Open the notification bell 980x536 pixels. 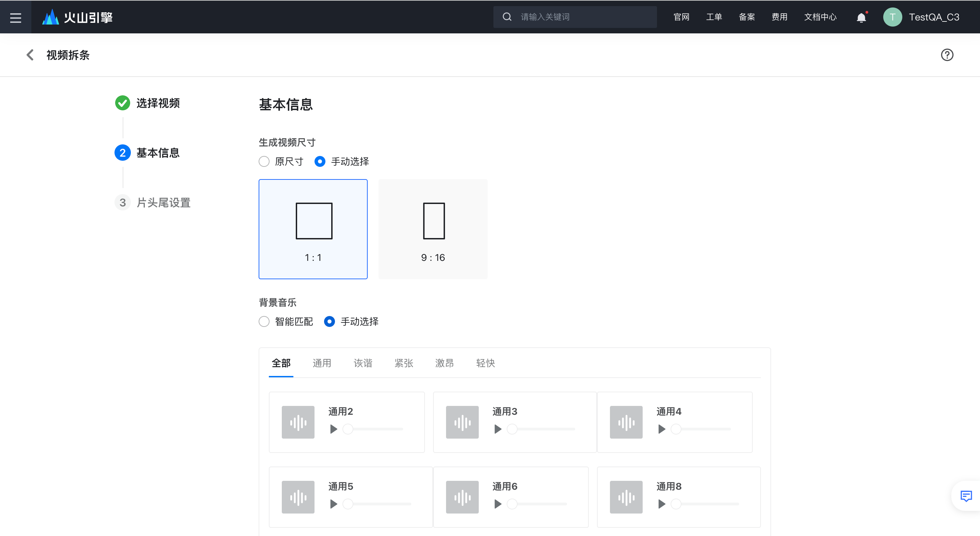(861, 17)
